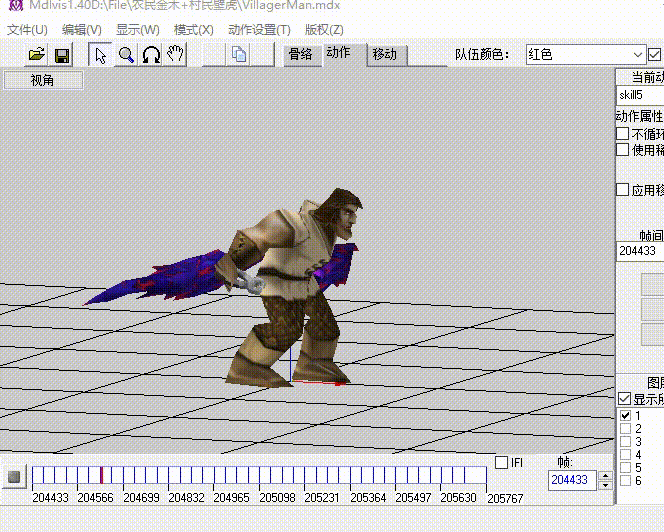Screen dimensions: 664x532
Task: Save the model with the floppy disk icon
Action: [x=62, y=55]
